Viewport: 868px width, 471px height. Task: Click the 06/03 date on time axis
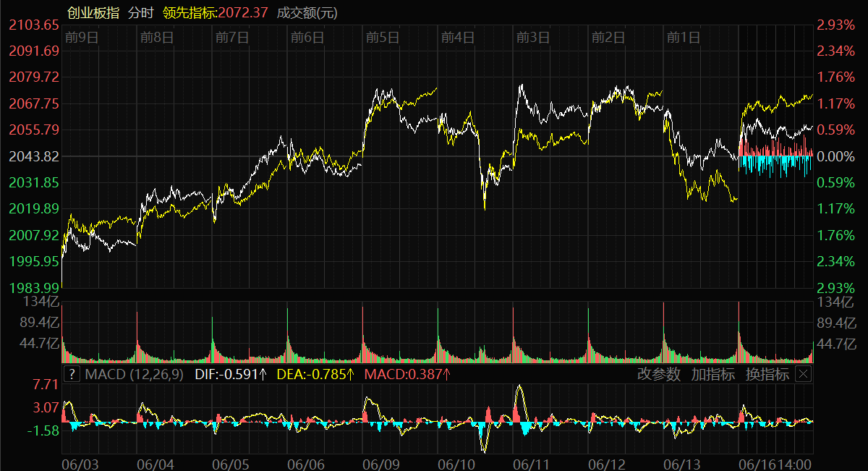(x=80, y=463)
